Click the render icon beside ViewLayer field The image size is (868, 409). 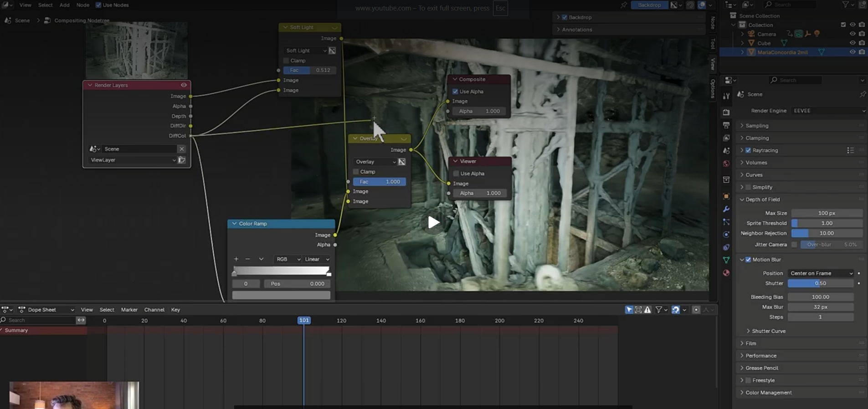coord(182,160)
